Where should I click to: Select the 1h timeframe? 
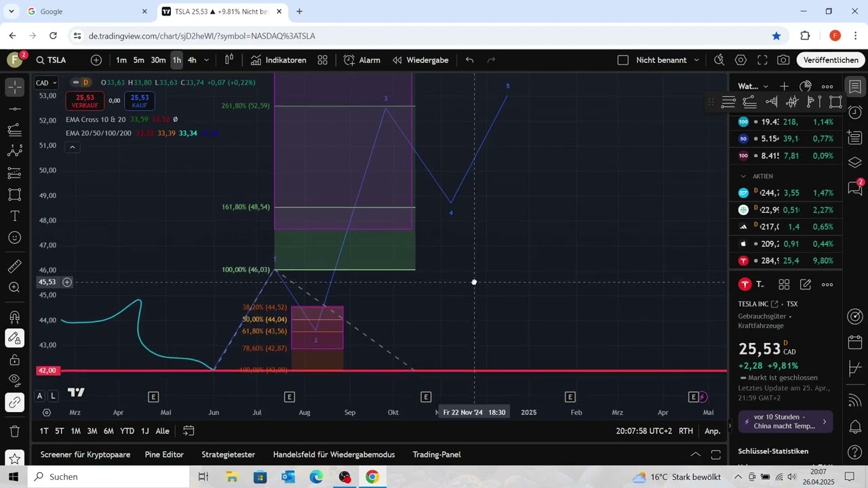tap(176, 60)
